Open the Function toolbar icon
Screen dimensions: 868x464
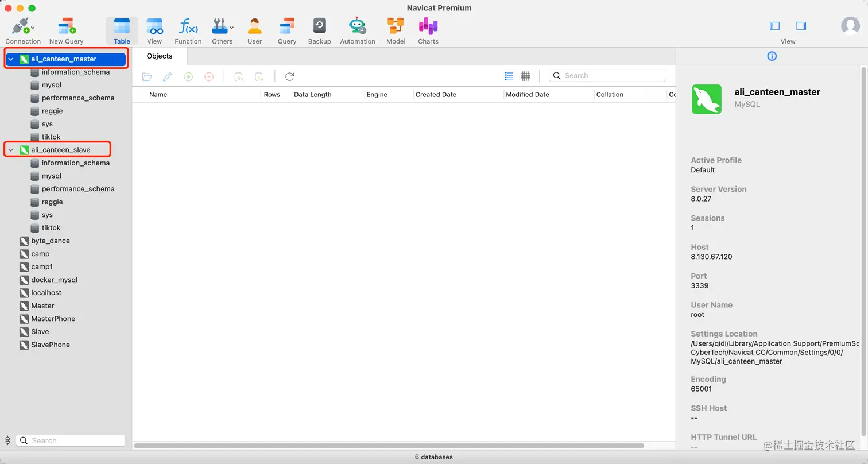click(x=188, y=26)
